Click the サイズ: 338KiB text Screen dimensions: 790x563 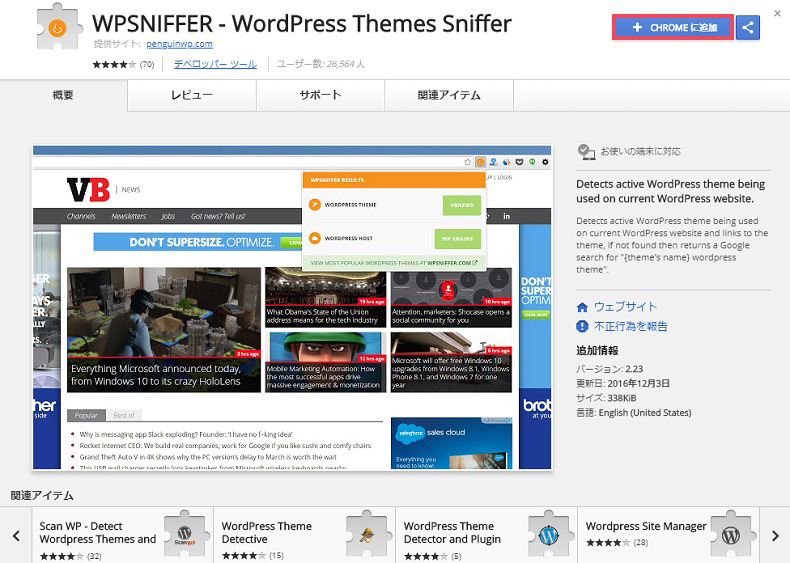pos(606,398)
